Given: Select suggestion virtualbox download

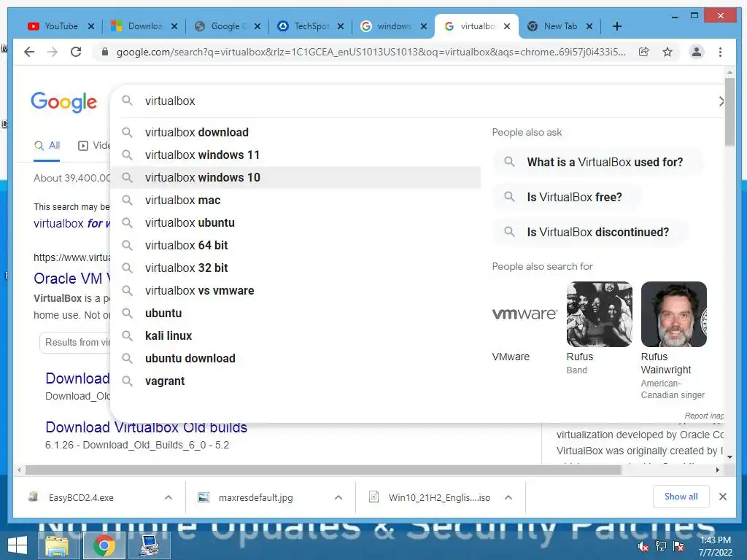Looking at the screenshot, I should click(x=295, y=133).
